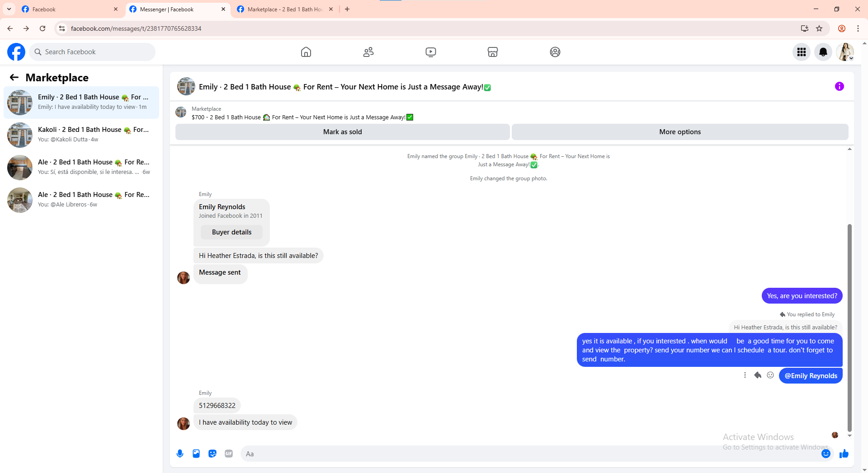This screenshot has width=868, height=473.
Task: Close the Messenger | Facebook tab
Action: tap(223, 9)
